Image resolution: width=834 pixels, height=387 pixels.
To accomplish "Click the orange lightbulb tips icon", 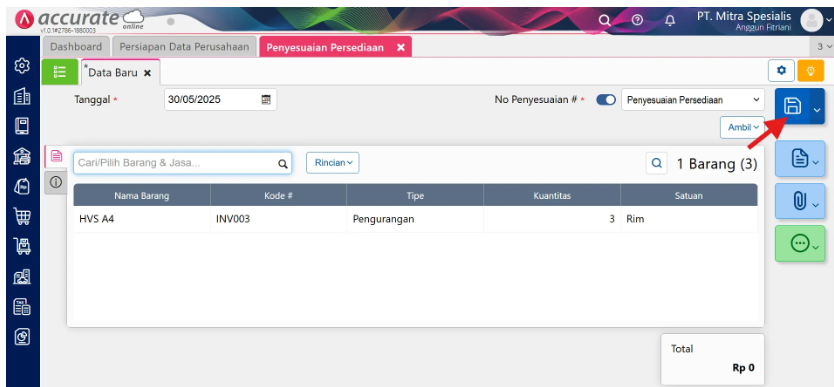I will tap(811, 71).
